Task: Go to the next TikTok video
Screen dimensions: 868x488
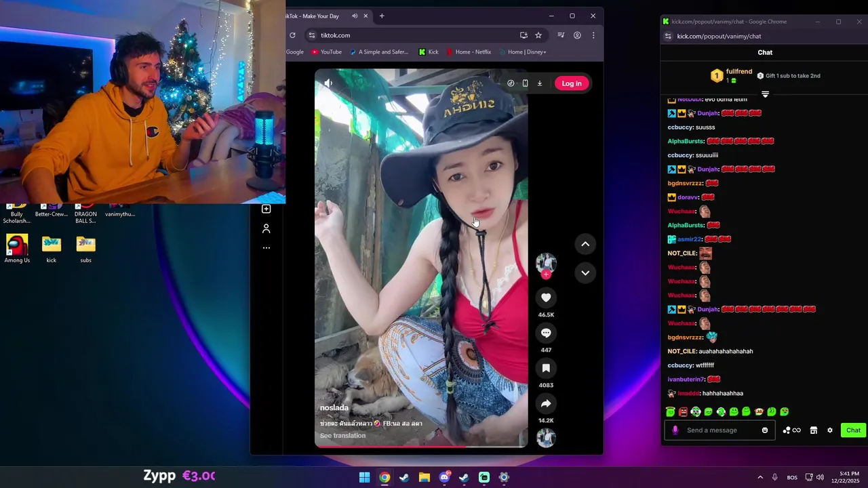Action: (x=585, y=272)
